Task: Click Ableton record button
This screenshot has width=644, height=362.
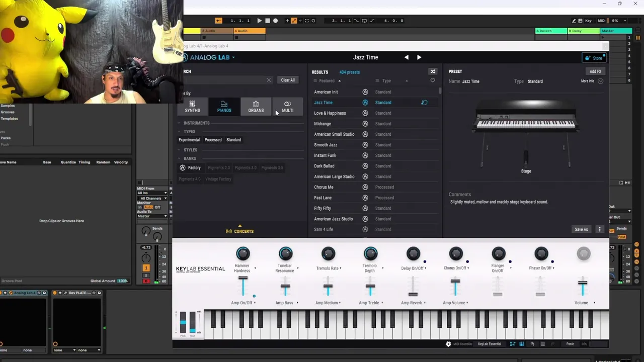Action: 275,21
